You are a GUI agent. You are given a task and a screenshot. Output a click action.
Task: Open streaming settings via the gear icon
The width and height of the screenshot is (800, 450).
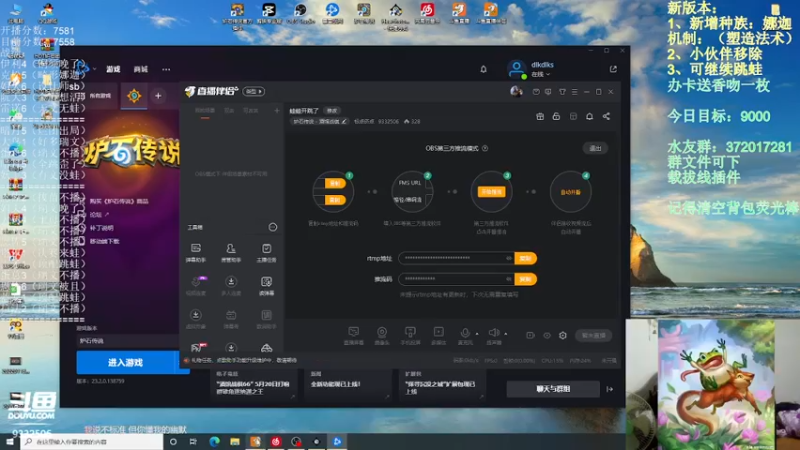pos(563,335)
